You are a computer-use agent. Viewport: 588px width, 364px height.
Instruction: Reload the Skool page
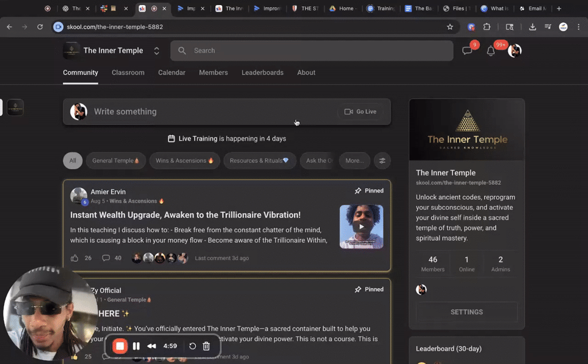coord(40,27)
